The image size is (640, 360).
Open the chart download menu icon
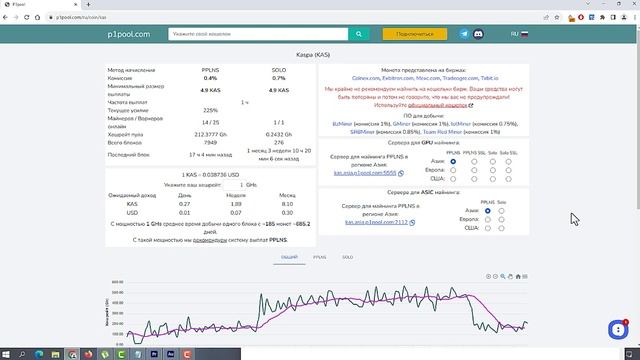525,276
